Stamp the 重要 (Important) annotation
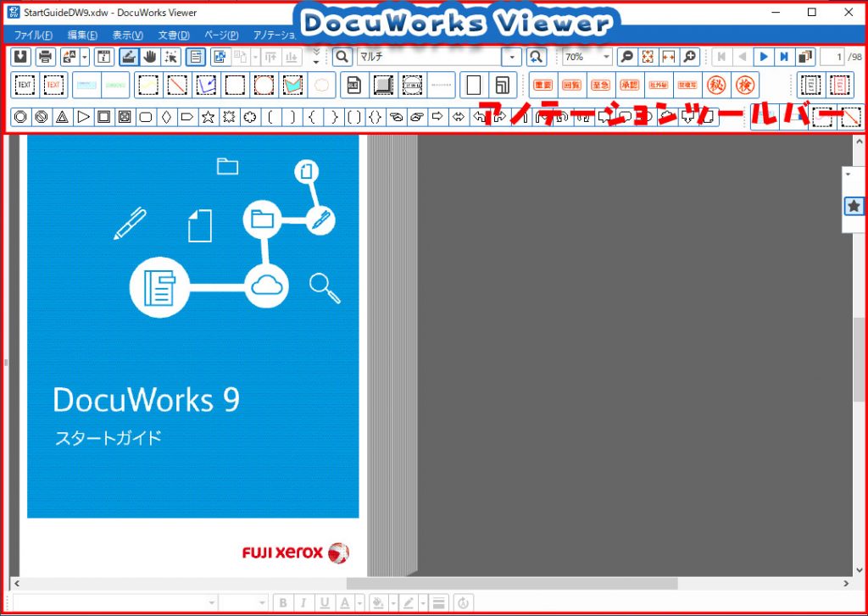868x616 pixels. click(542, 84)
